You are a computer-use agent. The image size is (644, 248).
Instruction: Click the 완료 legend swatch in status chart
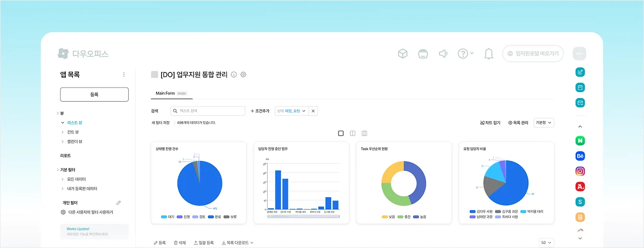tap(211, 217)
